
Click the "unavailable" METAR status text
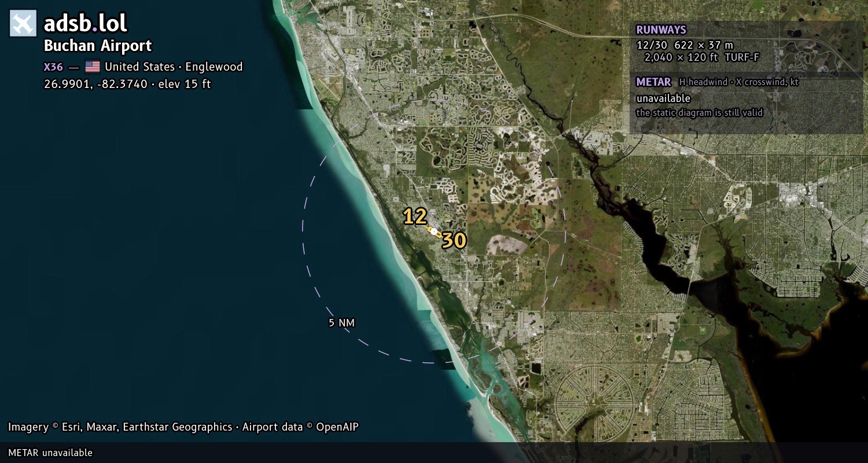point(663,98)
